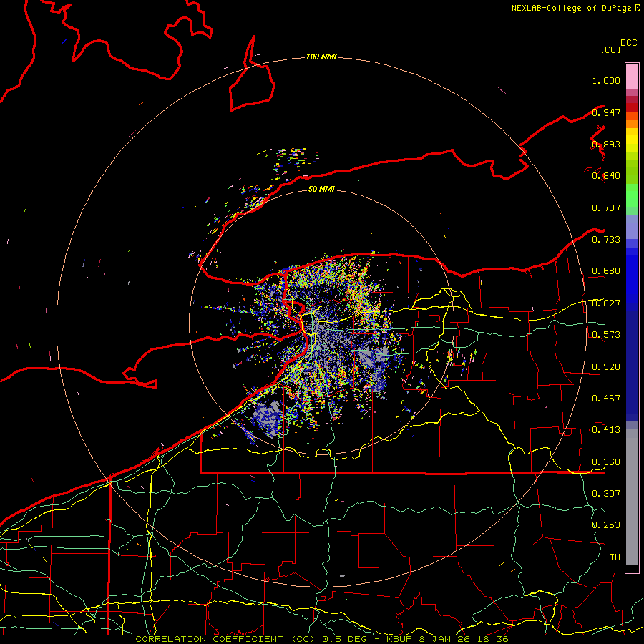Click the 0.627 scale value
The width and height of the screenshot is (644, 644).
click(x=606, y=303)
